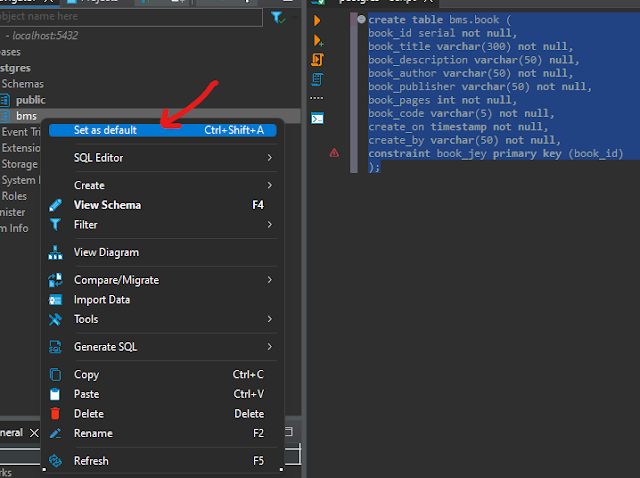This screenshot has width=640, height=478.
Task: Select Set as default menu entry
Action: (x=105, y=130)
